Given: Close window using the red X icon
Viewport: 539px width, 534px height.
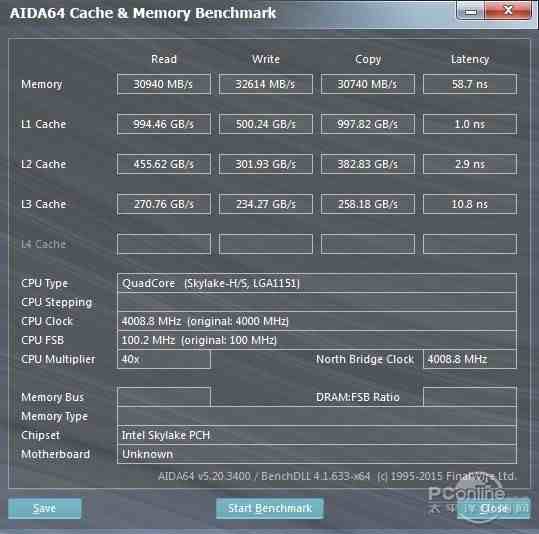Looking at the screenshot, I should tap(508, 10).
